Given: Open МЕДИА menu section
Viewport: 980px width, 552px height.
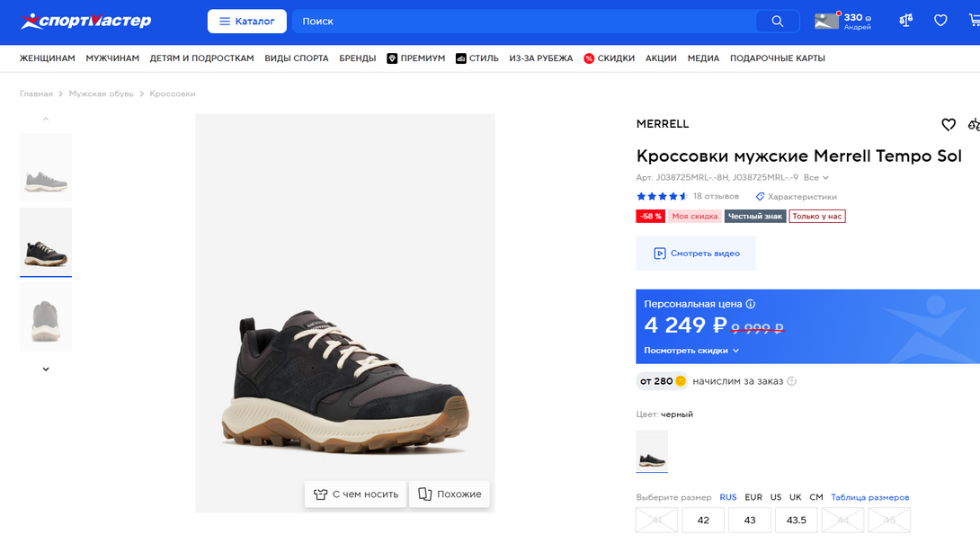Looking at the screenshot, I should tap(703, 58).
